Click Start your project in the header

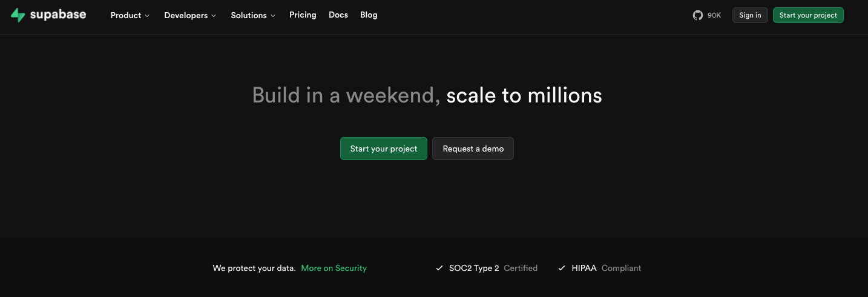(808, 15)
